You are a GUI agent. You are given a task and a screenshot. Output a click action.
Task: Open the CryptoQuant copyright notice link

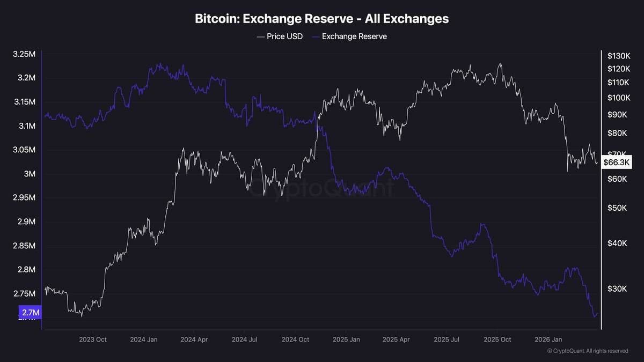click(587, 351)
